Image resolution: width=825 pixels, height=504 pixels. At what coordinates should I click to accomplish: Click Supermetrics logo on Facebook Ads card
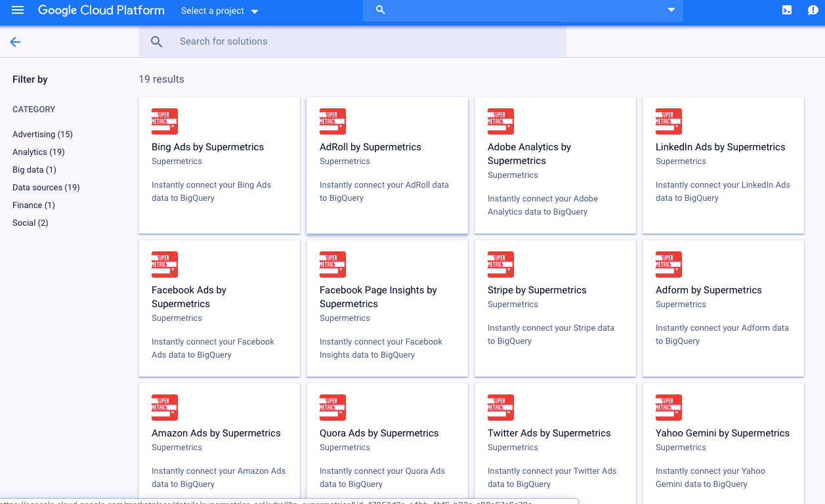(x=165, y=264)
